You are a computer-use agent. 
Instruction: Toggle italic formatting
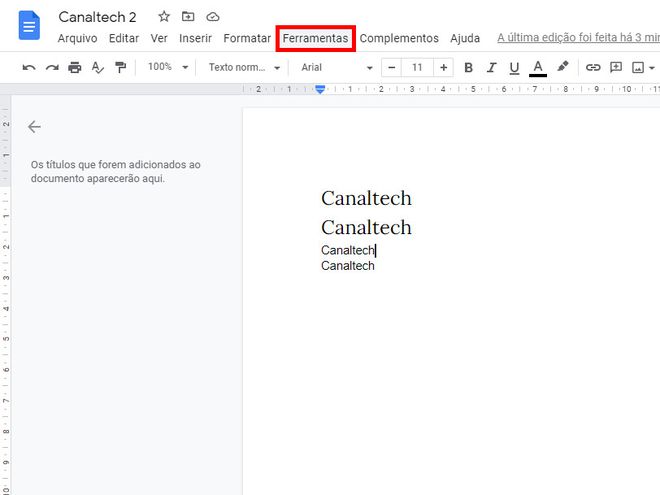coord(491,67)
